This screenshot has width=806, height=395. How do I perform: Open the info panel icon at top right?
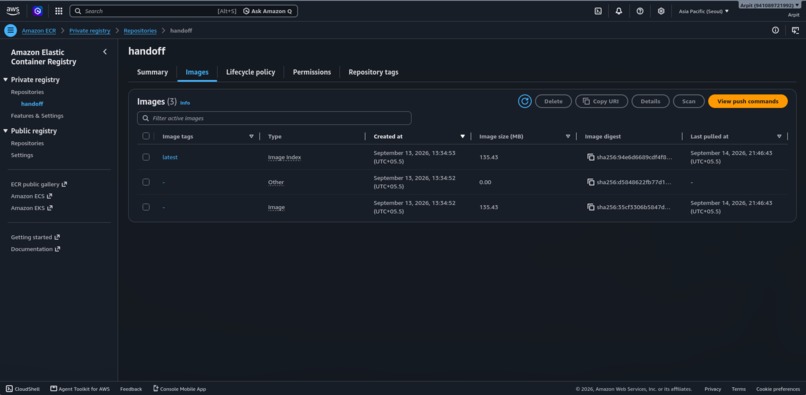pyautogui.click(x=775, y=30)
